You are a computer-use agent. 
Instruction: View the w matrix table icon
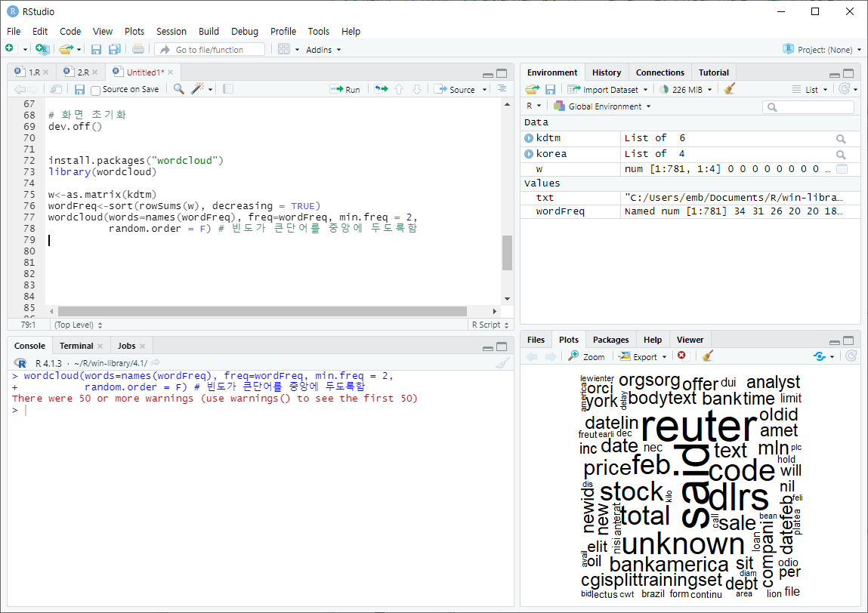842,169
